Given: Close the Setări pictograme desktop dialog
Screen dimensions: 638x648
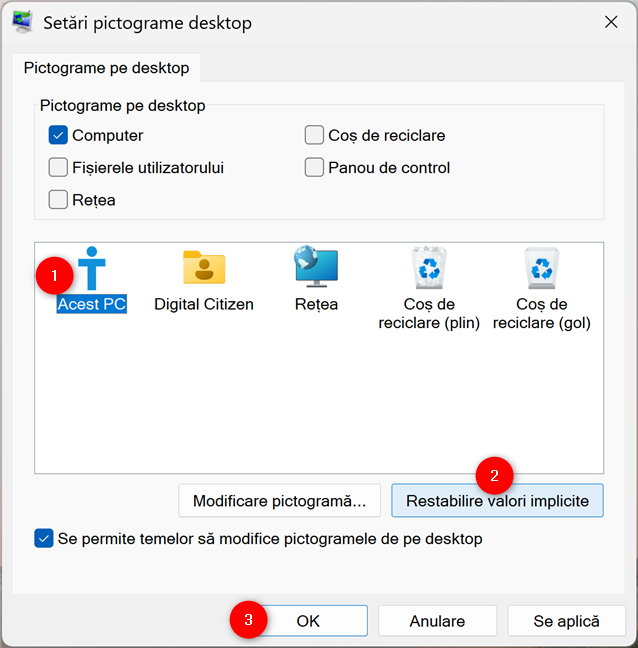Looking at the screenshot, I should [x=610, y=22].
